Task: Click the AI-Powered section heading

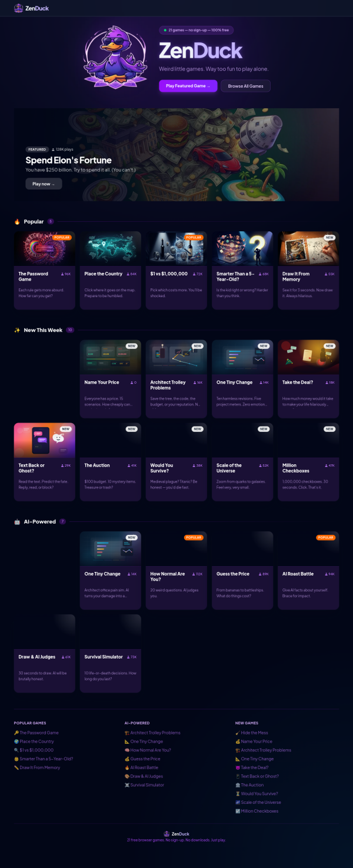Action: point(39,521)
